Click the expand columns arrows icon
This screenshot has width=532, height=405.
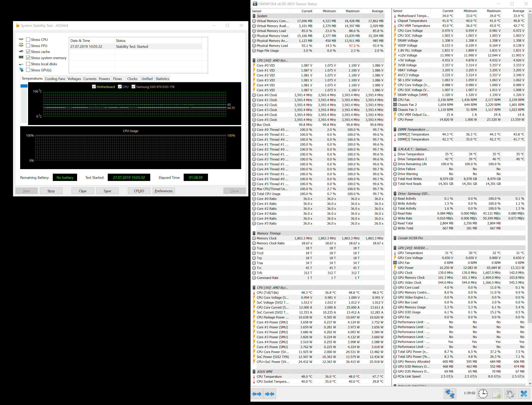coord(257,394)
